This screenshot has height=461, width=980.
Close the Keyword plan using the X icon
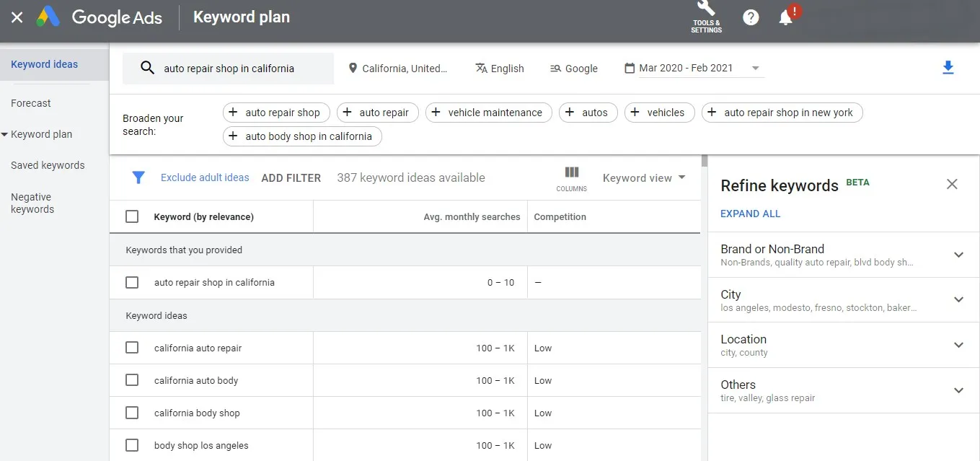17,17
